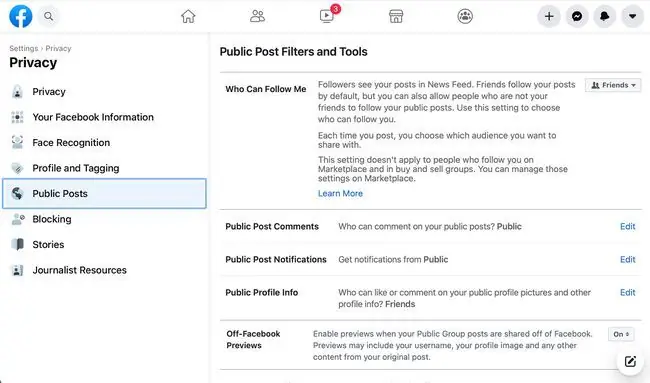Image resolution: width=650 pixels, height=383 pixels.
Task: Open the Facebook logo home icon
Action: (x=20, y=16)
